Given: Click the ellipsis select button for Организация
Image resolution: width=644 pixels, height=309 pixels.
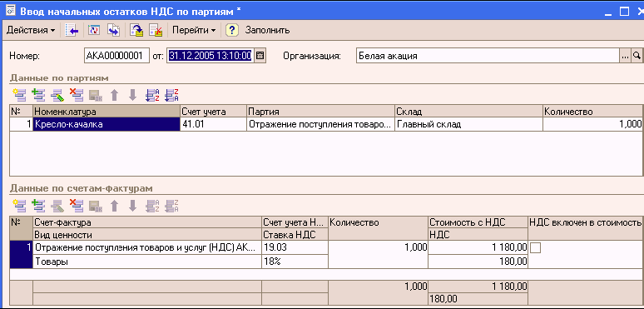Looking at the screenshot, I should 625,56.
